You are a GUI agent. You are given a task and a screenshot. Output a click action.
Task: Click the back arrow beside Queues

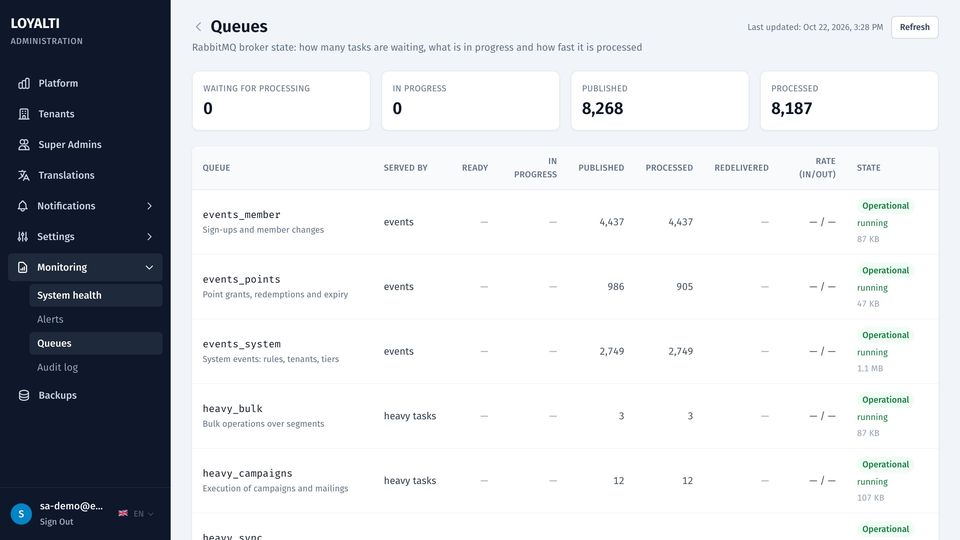pos(198,26)
